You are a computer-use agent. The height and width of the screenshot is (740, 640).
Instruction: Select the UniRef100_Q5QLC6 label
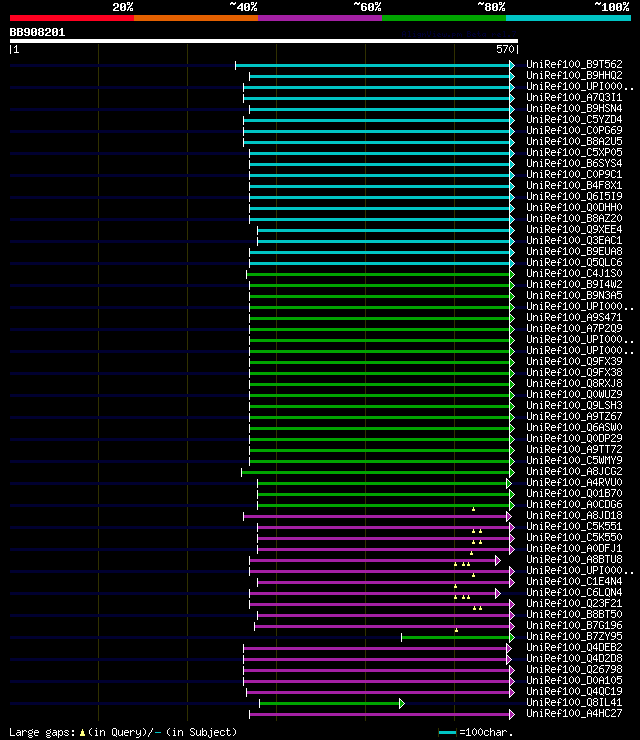click(574, 262)
